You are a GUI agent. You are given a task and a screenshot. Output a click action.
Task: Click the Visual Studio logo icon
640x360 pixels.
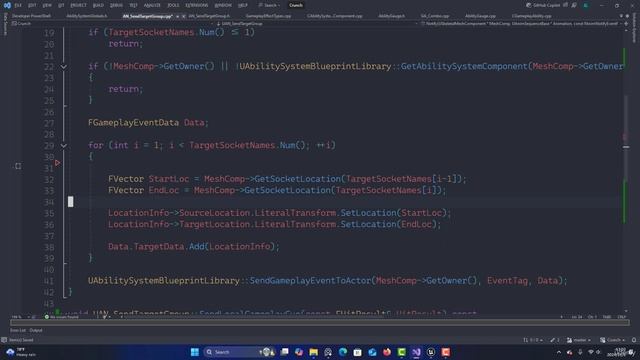[7, 5]
